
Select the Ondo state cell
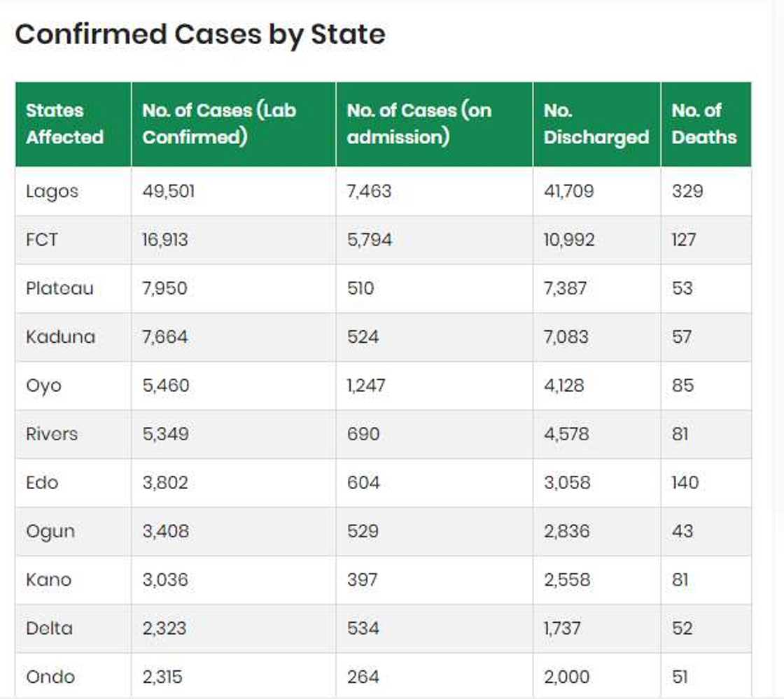tap(50, 677)
